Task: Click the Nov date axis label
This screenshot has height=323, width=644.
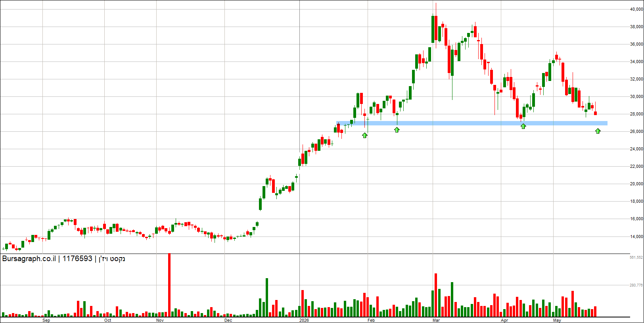Action: coord(160,320)
